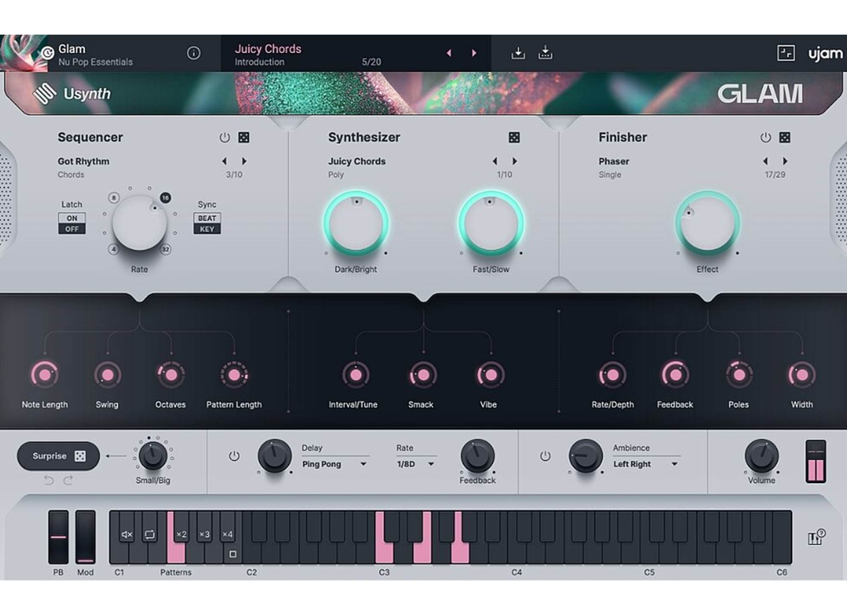
Task: Click the Delay Feedback knob
Action: (477, 456)
